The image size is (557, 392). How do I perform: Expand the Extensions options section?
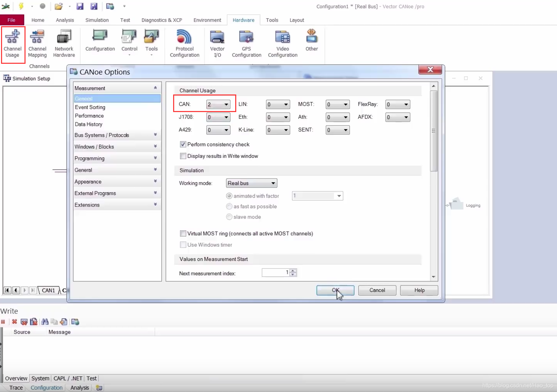[117, 205]
